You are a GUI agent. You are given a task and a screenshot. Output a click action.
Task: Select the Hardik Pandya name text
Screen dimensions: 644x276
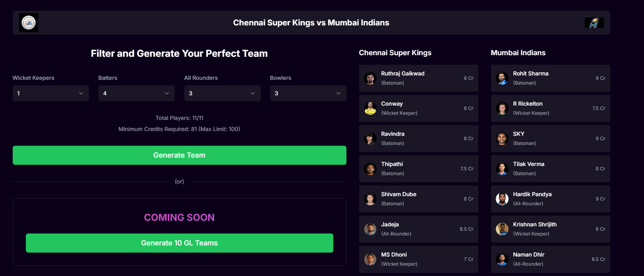point(532,194)
